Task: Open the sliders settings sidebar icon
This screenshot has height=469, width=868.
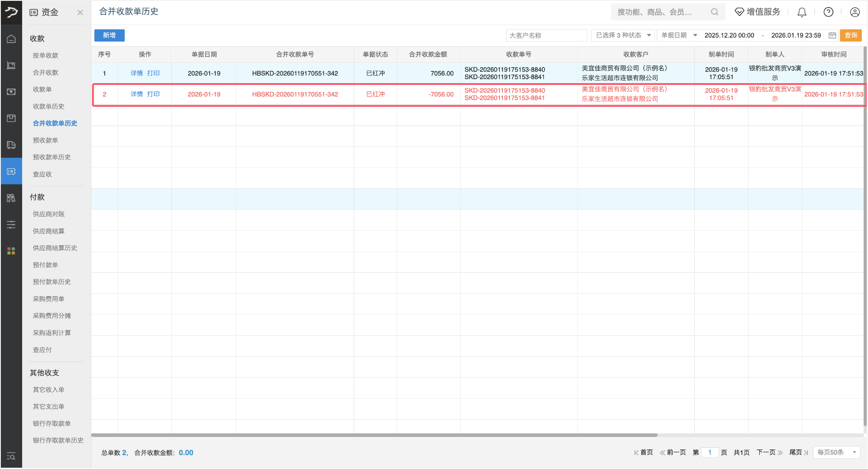Action: (x=11, y=224)
